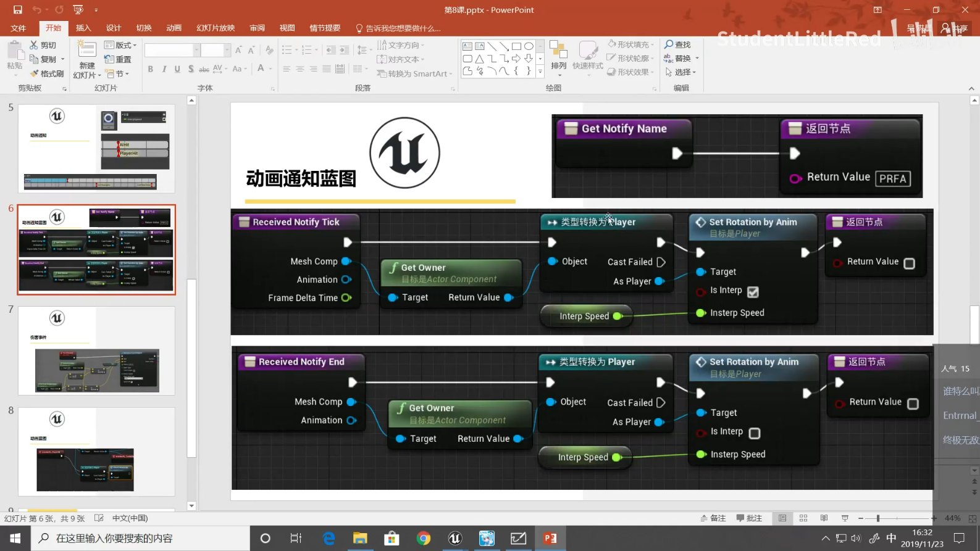Click 转换为 SmartArt button
Screen dimensions: 980x551
tap(415, 73)
